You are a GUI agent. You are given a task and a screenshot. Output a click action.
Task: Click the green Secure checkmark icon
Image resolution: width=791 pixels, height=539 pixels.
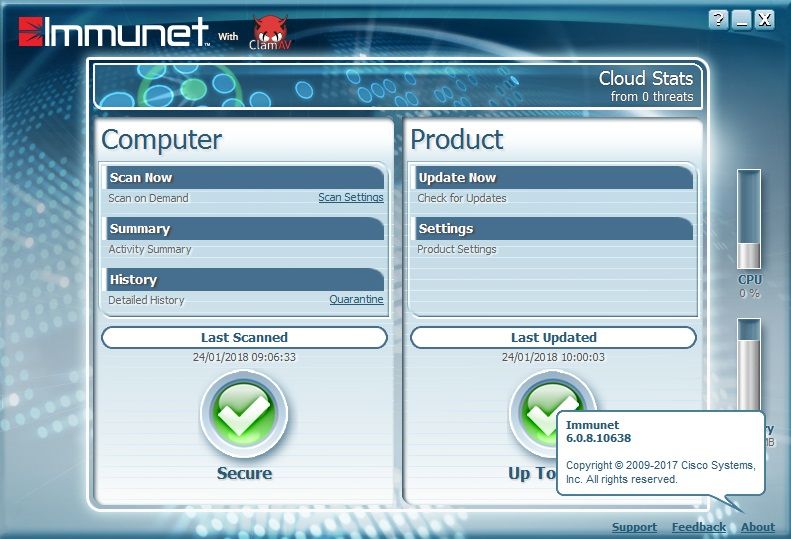pos(244,414)
